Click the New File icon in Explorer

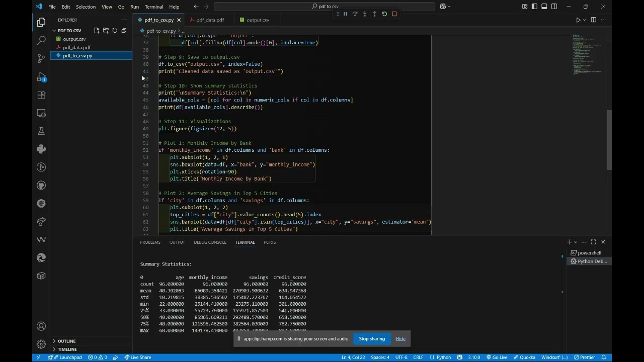point(97,31)
